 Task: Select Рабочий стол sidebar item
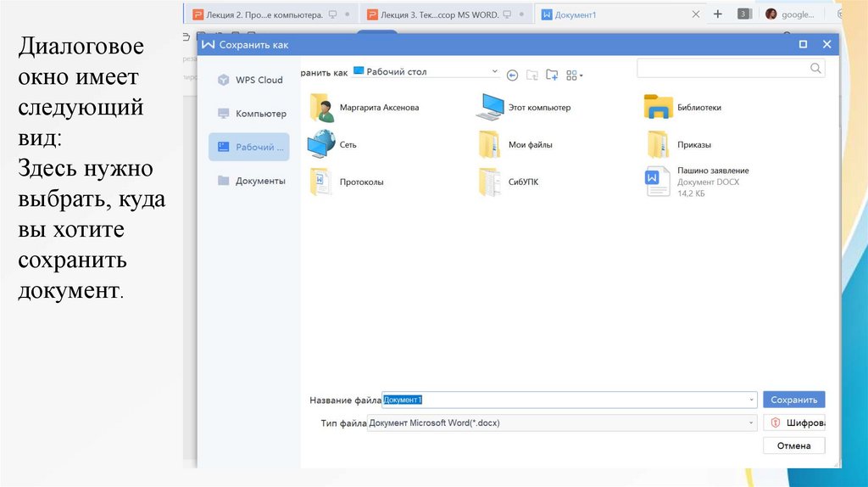[250, 147]
